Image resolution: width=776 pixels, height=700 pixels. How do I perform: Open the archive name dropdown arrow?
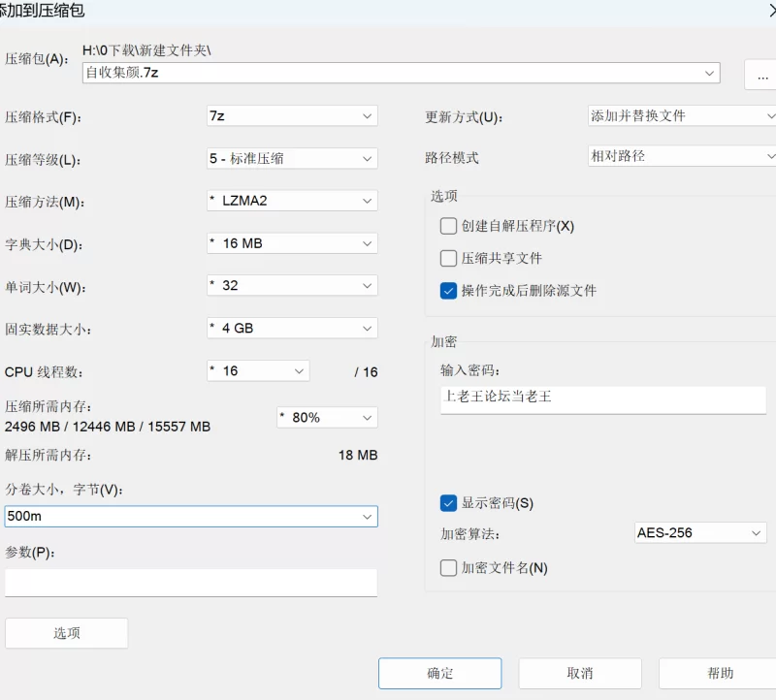pyautogui.click(x=709, y=74)
